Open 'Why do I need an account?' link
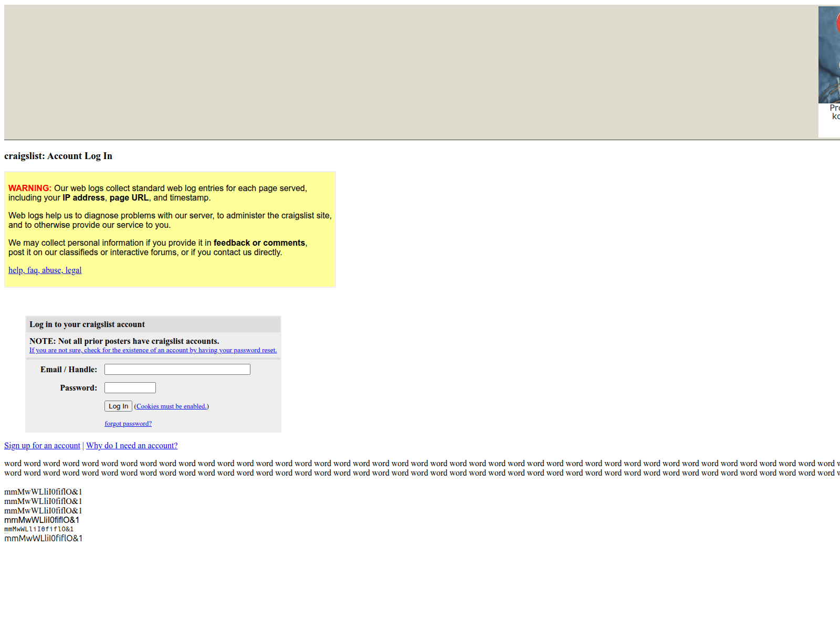Image resolution: width=840 pixels, height=630 pixels. [132, 446]
